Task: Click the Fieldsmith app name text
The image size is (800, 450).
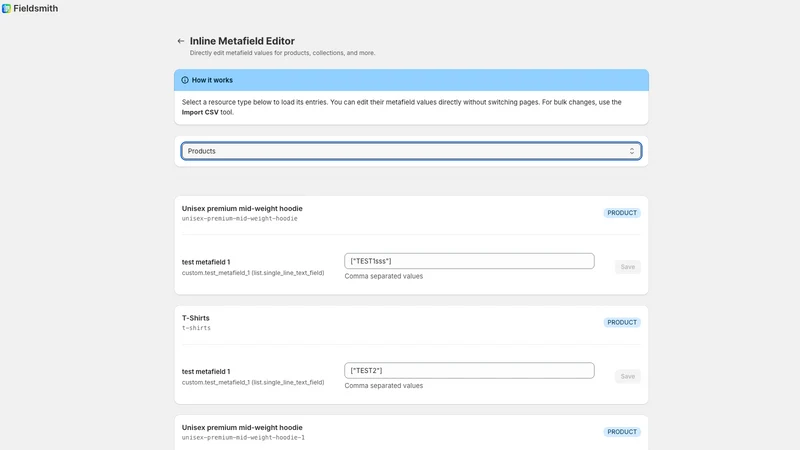Action: click(36, 9)
